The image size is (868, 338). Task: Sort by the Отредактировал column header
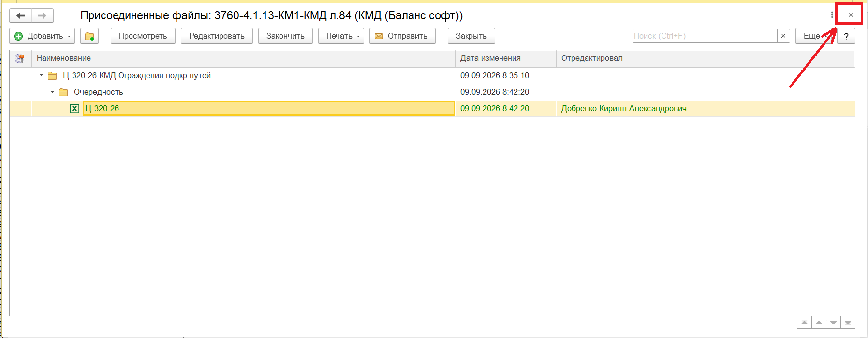pos(706,58)
